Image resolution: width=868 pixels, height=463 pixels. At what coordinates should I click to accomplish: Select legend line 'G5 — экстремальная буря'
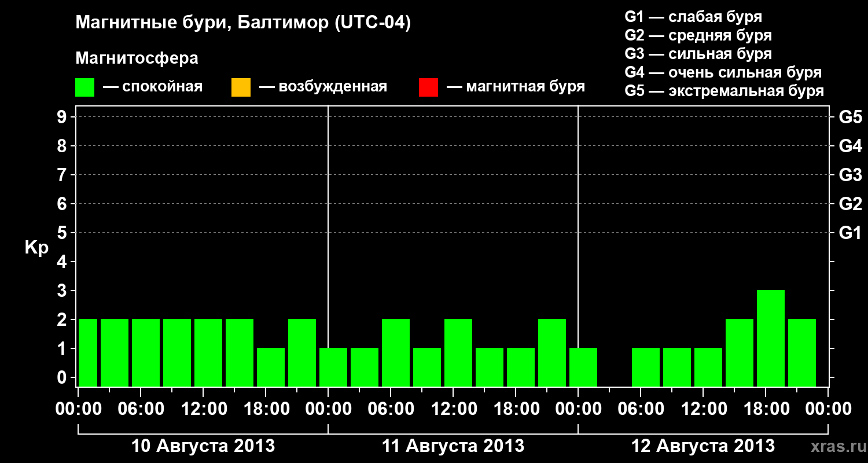click(x=724, y=91)
